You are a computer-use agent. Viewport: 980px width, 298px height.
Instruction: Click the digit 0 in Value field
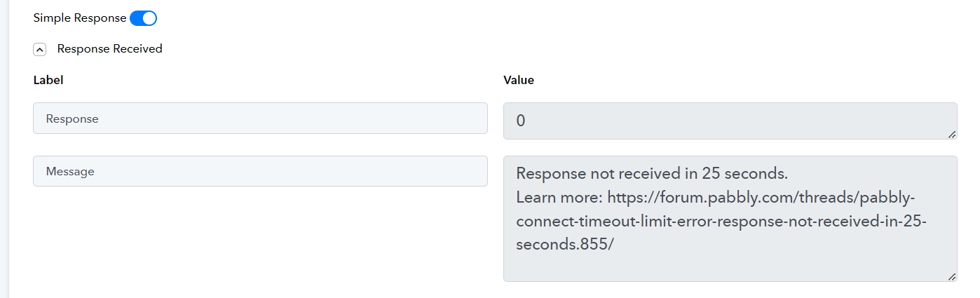[521, 121]
